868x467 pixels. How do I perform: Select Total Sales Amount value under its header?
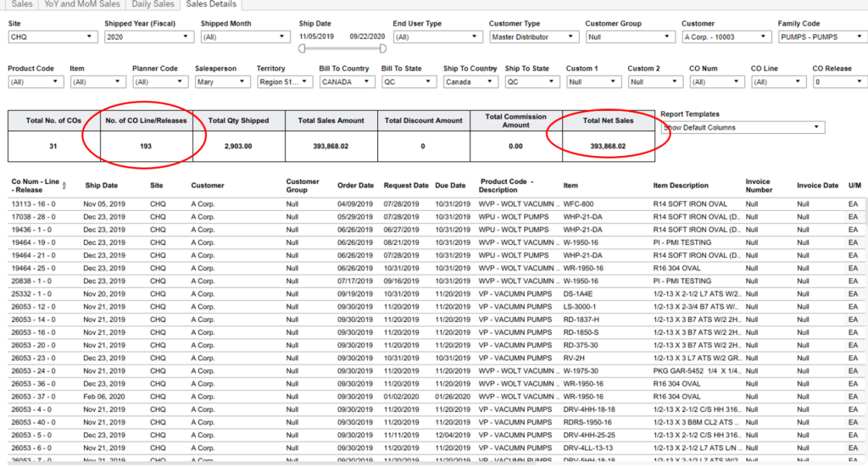click(x=331, y=146)
